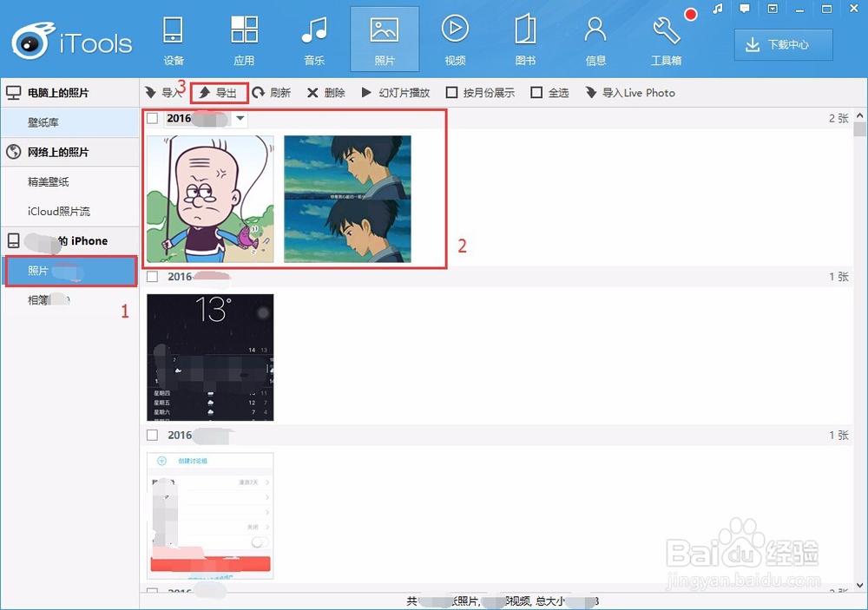Open 精美壁纸 in sidebar
The width and height of the screenshot is (868, 610).
point(69,181)
